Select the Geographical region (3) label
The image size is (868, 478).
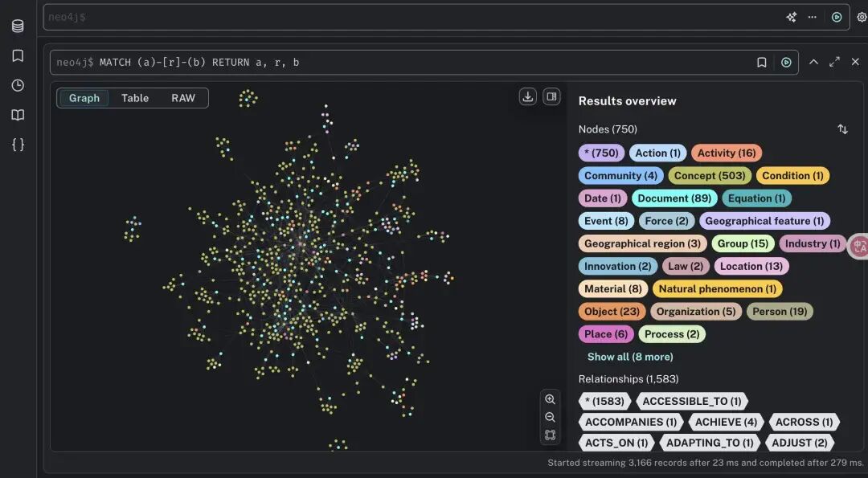(642, 244)
